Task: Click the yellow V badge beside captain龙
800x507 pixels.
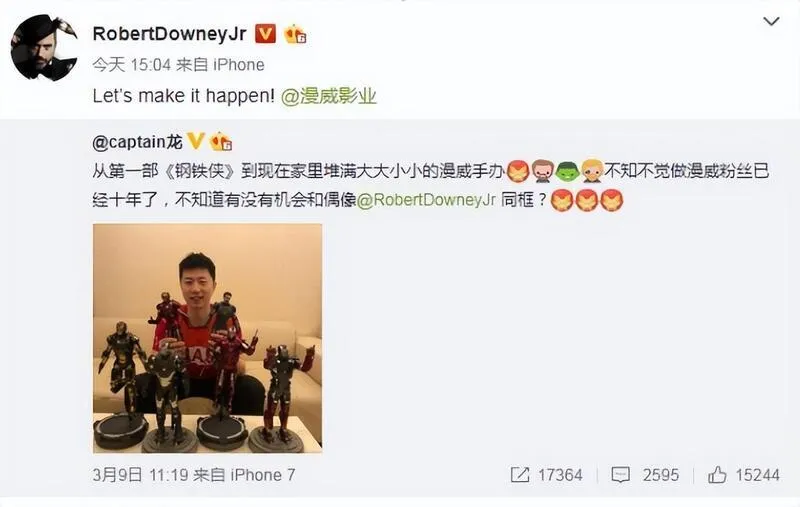Action: (x=196, y=141)
